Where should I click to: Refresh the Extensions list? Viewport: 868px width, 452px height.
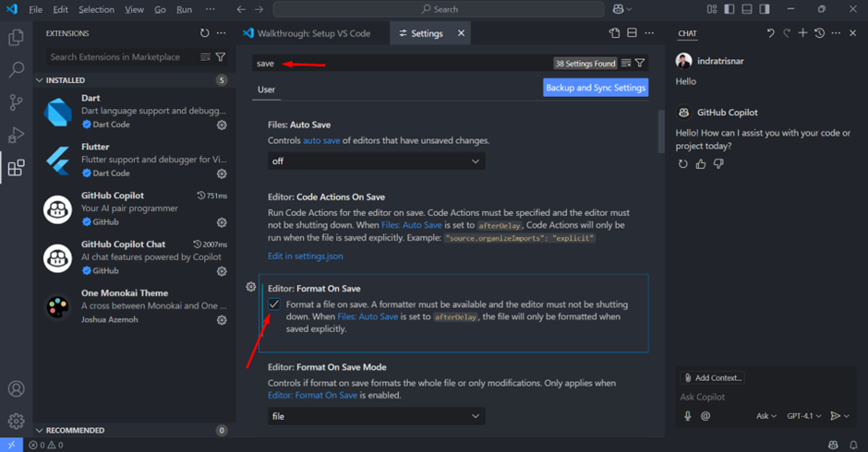205,33
